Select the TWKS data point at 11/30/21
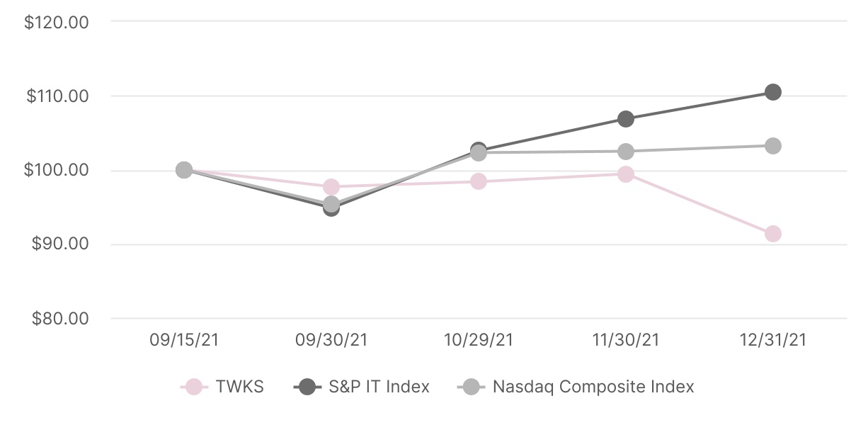The image size is (868, 425). click(x=626, y=174)
